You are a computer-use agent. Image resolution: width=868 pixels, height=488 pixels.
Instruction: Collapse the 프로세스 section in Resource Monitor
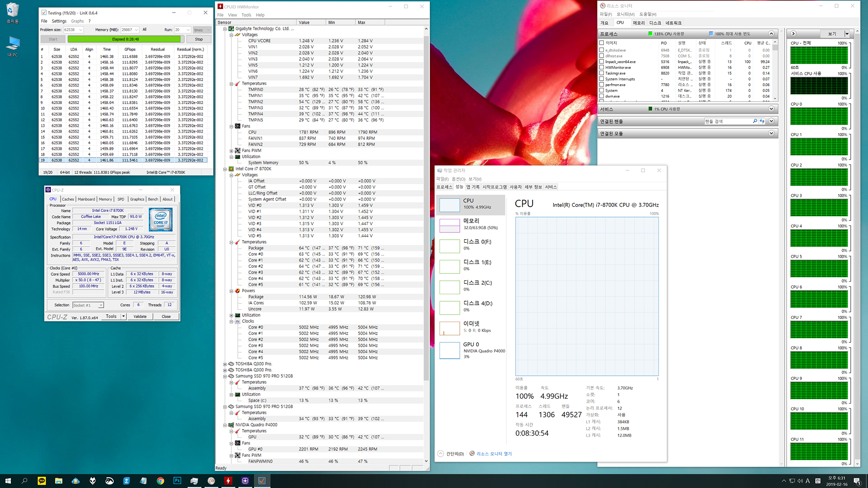point(771,33)
